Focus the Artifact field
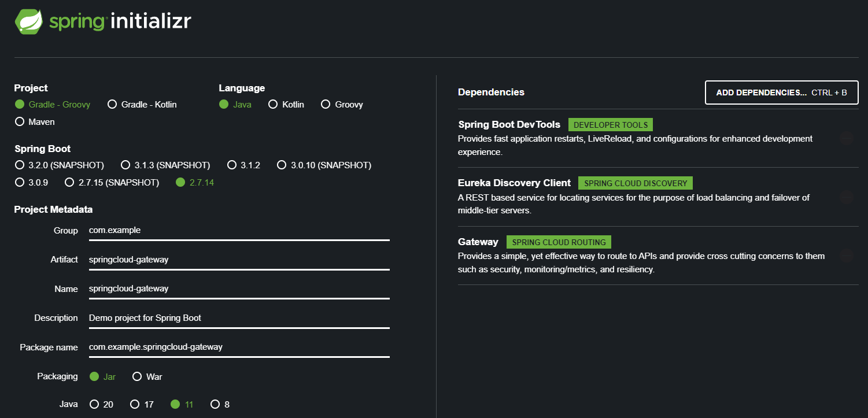This screenshot has width=868, height=418. click(239, 260)
